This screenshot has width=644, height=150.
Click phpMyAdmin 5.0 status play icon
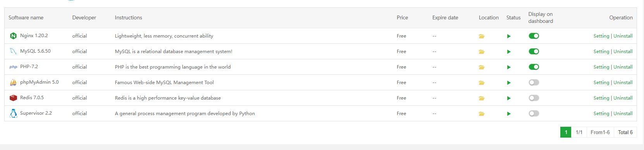[x=509, y=83]
